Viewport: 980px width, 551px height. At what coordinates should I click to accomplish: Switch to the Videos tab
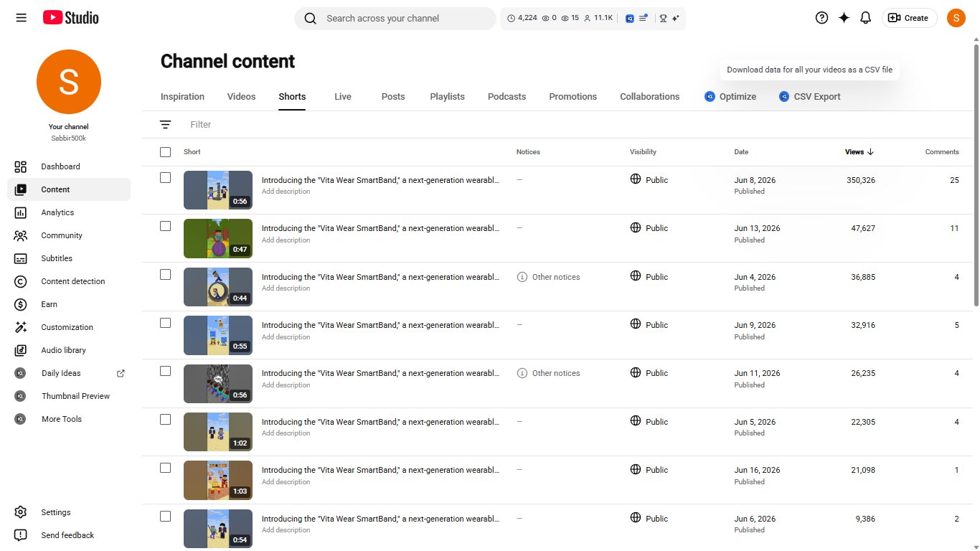(x=241, y=97)
